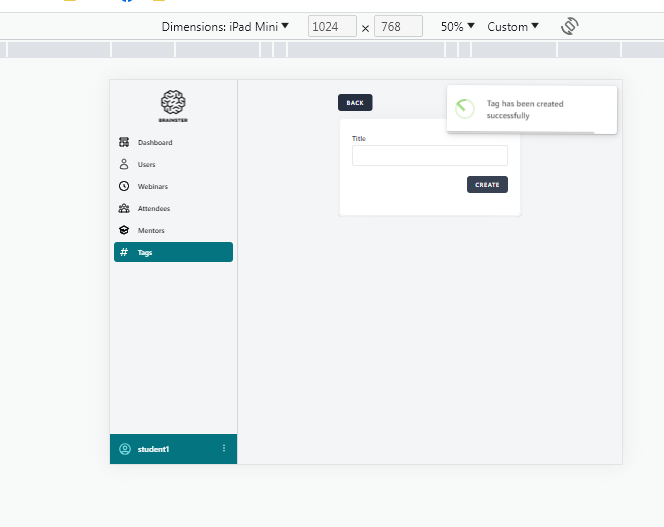Open the three-dot menu beside student1
Viewport: 664px width, 527px height.
[x=223, y=448]
